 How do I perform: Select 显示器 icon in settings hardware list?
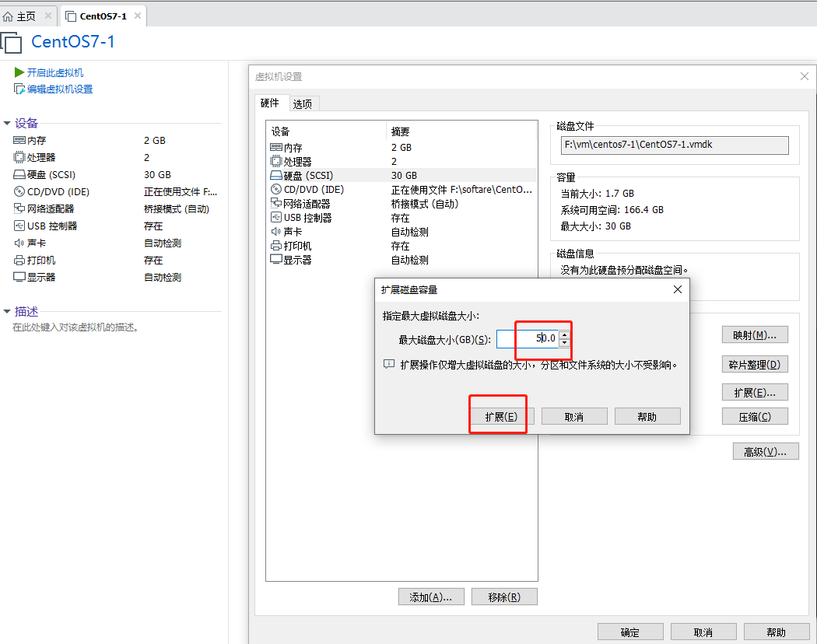pyautogui.click(x=276, y=259)
